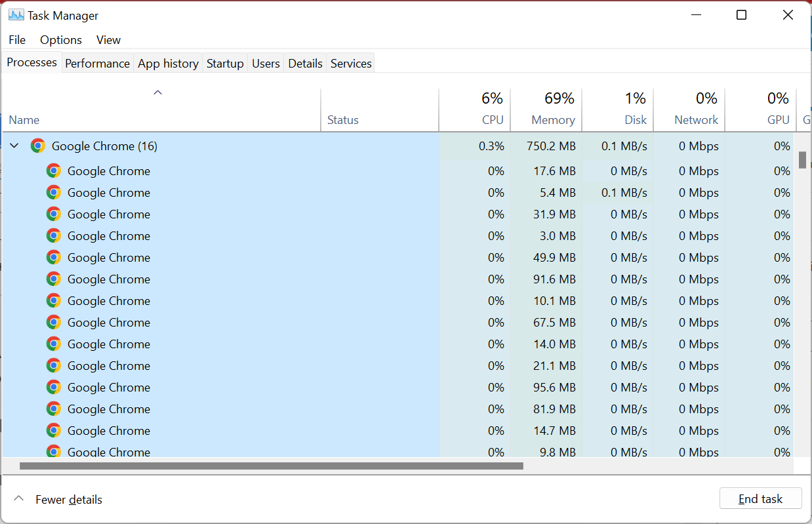Click the vertical scrollbar thumb in the process list
Image resolution: width=812 pixels, height=524 pixels.
(802, 160)
